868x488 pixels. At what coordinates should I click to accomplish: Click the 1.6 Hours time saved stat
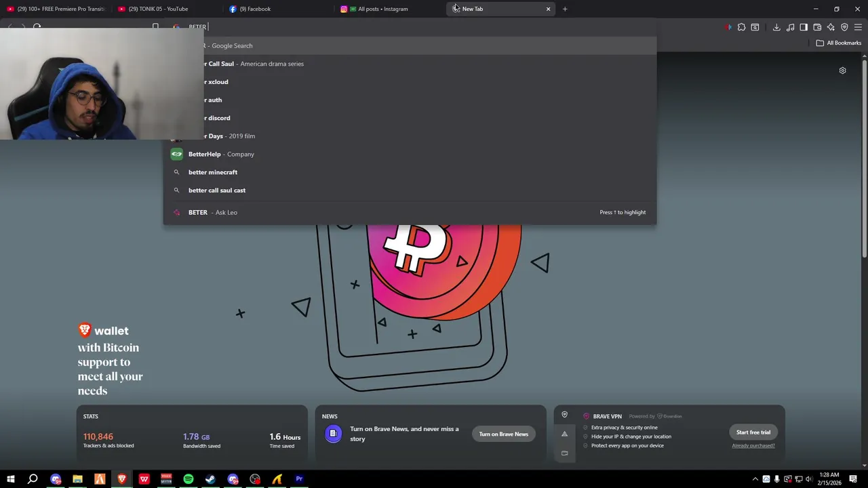[285, 441]
